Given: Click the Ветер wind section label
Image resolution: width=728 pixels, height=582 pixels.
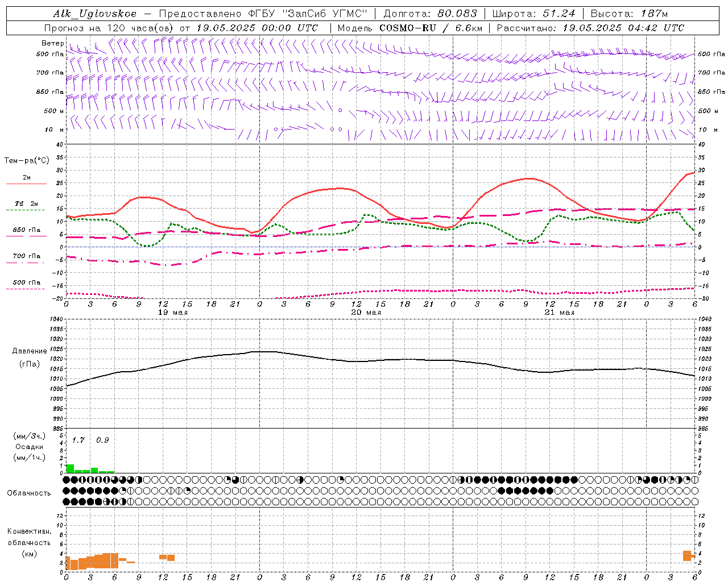Looking at the screenshot, I should (52, 43).
